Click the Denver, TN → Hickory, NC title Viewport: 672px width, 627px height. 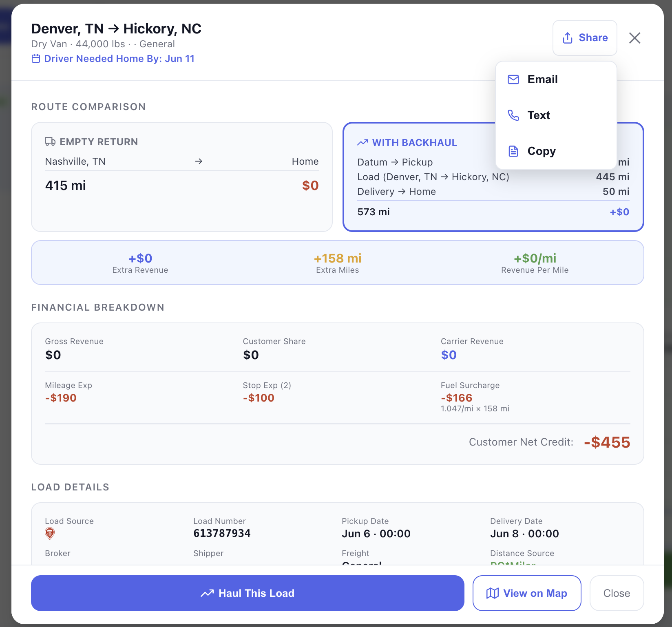(116, 29)
